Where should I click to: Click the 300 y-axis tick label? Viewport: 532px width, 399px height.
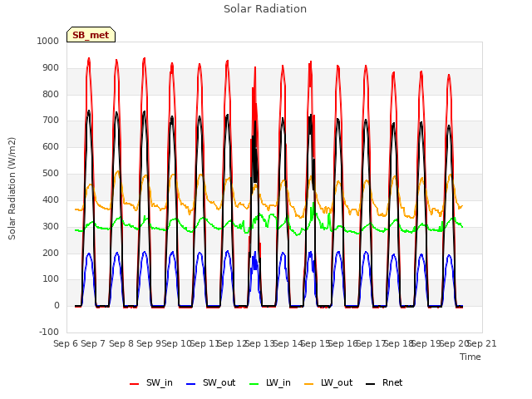[x=51, y=226]
